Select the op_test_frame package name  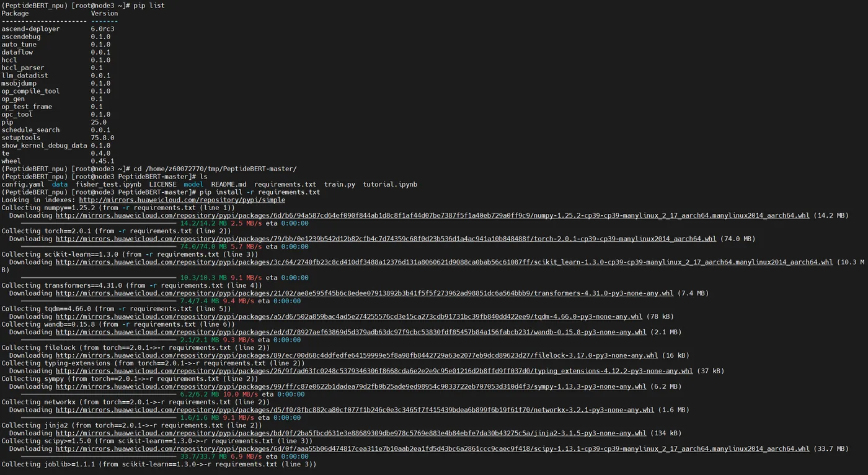[27, 107]
